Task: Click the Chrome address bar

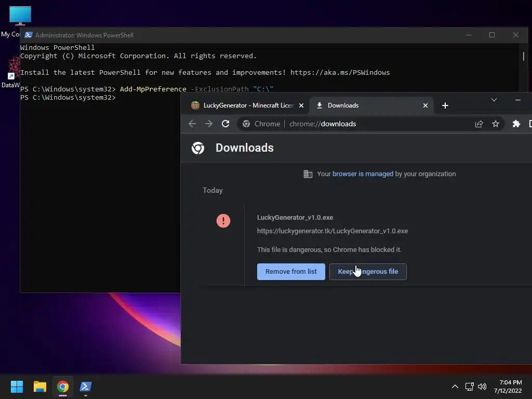Action: [x=371, y=124]
